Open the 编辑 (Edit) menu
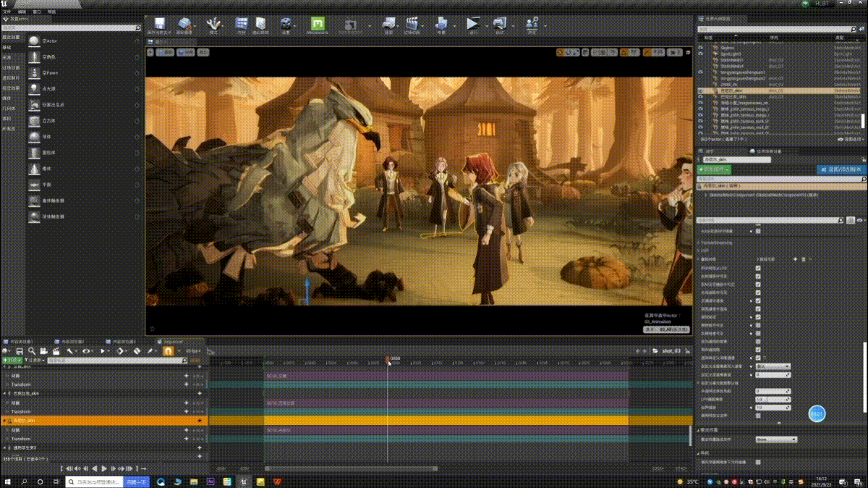 pyautogui.click(x=22, y=12)
